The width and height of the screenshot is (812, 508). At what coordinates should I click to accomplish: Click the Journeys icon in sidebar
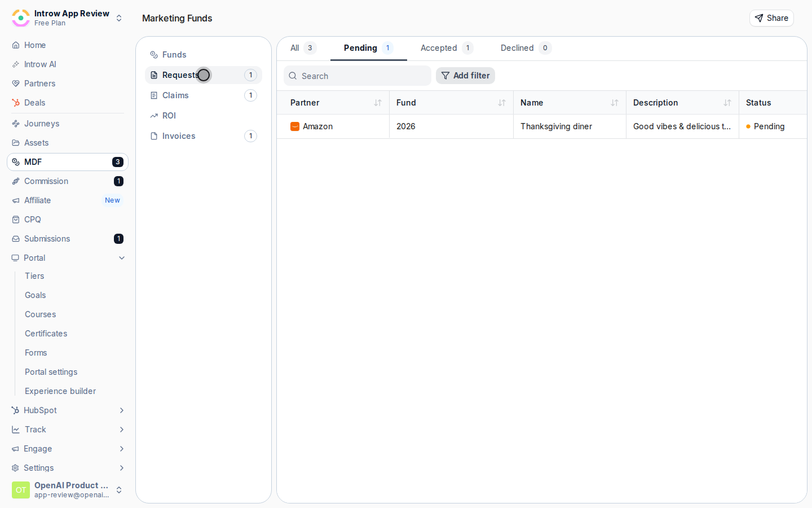click(16, 124)
